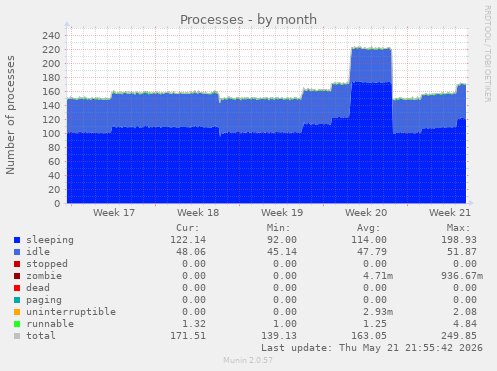The width and height of the screenshot is (497, 371).
Task: Click the 'Week 19' axis label
Action: (282, 213)
